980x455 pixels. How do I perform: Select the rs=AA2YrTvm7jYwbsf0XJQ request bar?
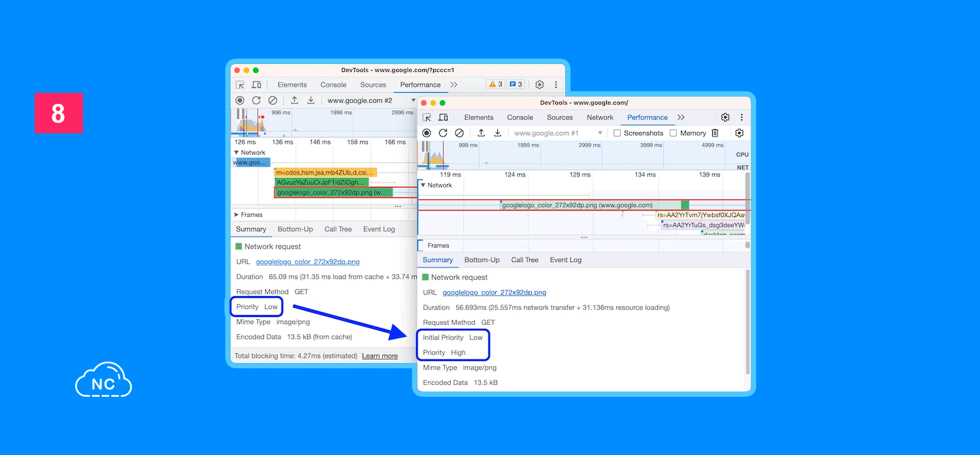700,215
